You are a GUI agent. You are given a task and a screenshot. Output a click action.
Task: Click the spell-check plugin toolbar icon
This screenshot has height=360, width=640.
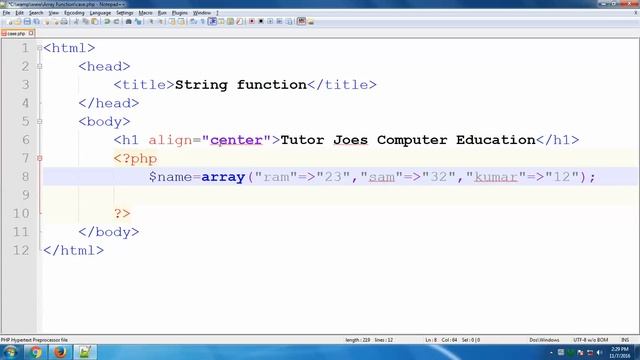point(301,22)
